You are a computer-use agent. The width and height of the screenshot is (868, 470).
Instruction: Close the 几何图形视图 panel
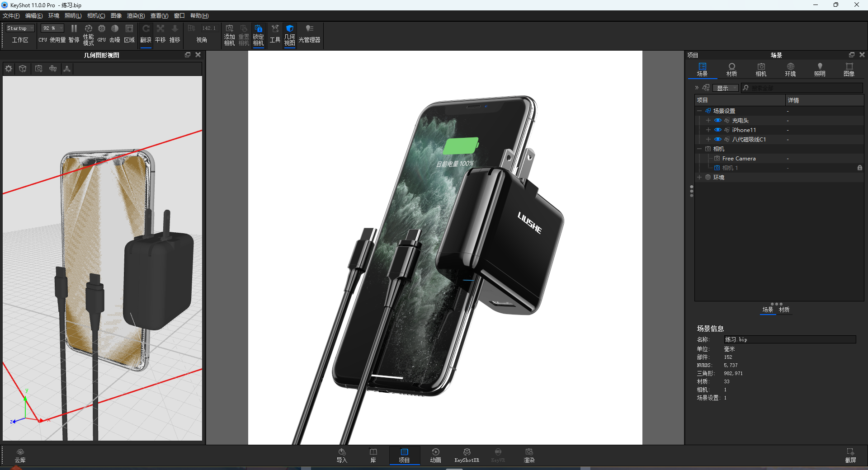coord(198,55)
